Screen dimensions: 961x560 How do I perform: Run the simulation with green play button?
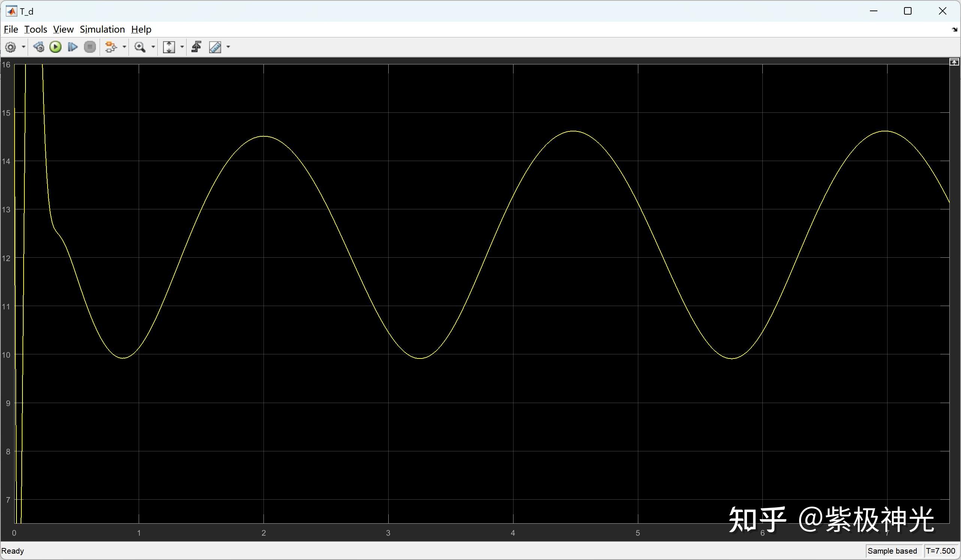[x=56, y=47]
